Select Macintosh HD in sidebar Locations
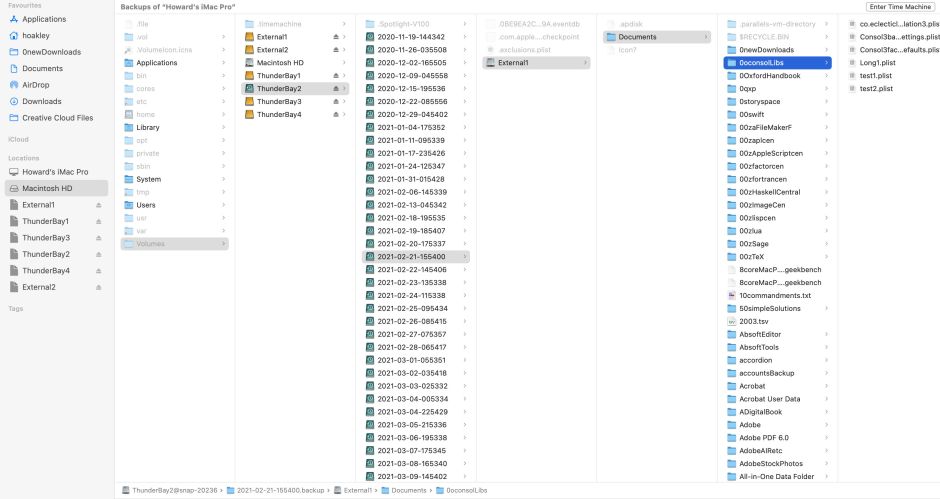This screenshot has width=940, height=499. (x=56, y=188)
